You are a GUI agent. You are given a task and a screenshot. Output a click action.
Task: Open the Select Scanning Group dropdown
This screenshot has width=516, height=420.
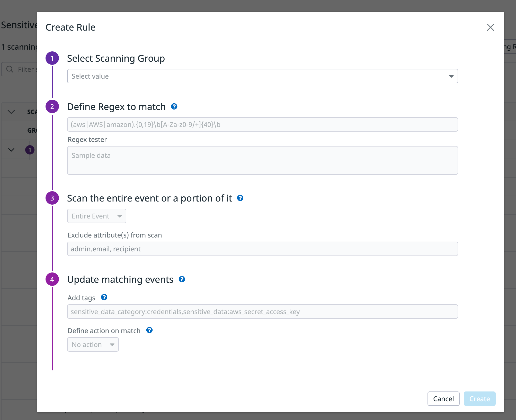(x=262, y=76)
